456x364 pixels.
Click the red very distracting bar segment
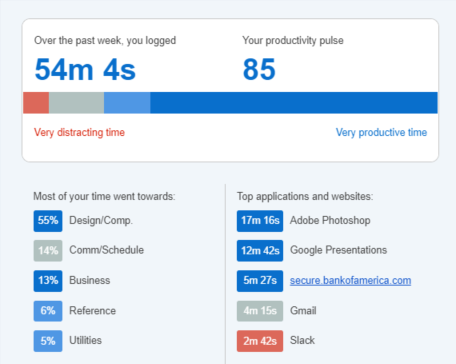click(36, 103)
